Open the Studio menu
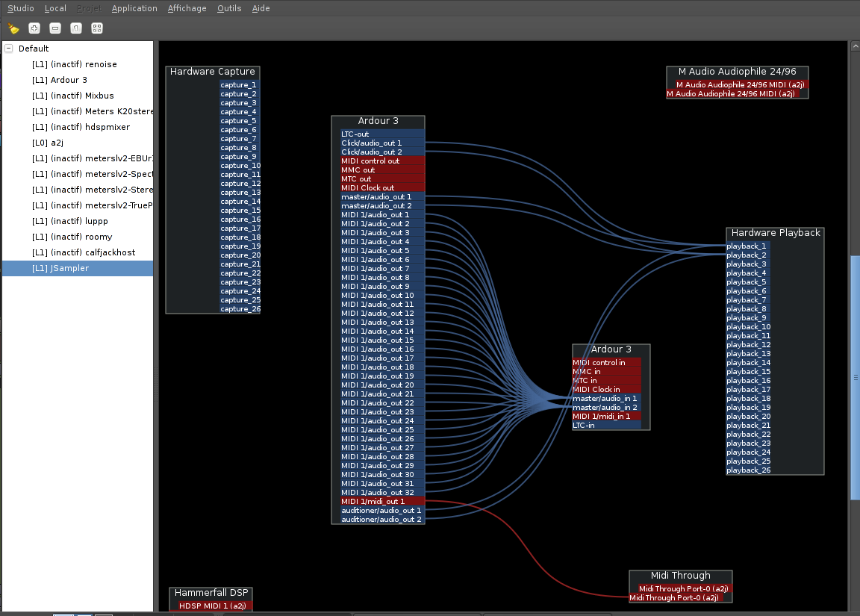The height and width of the screenshot is (616, 860). pos(20,8)
